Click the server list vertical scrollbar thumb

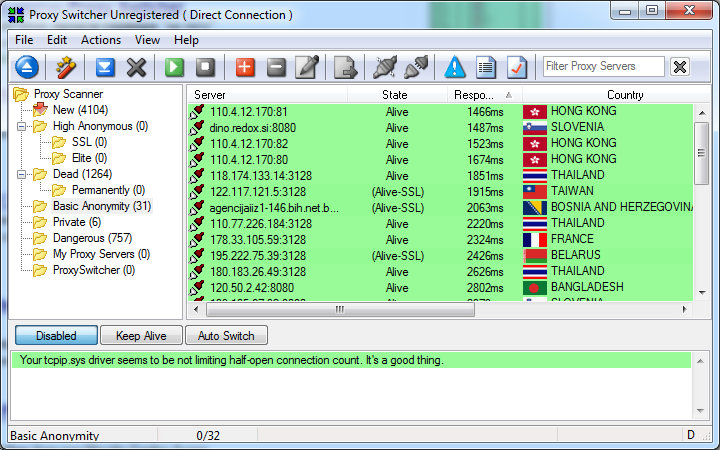click(701, 153)
